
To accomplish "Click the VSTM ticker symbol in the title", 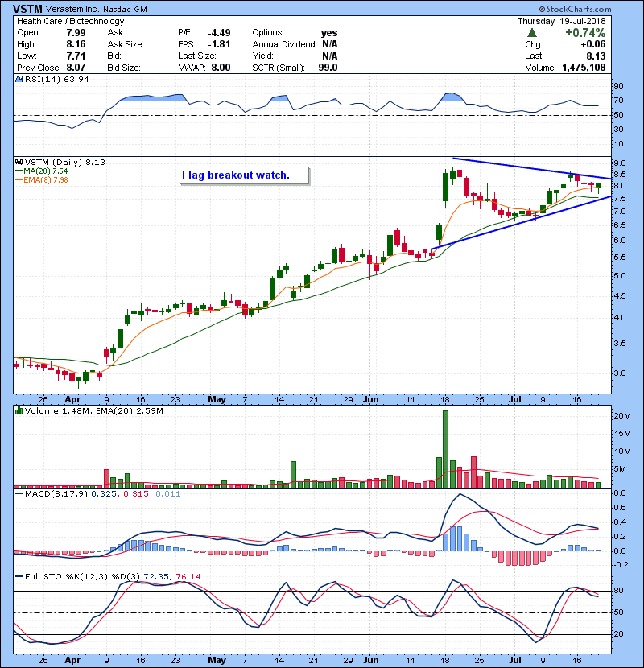I will [27, 9].
